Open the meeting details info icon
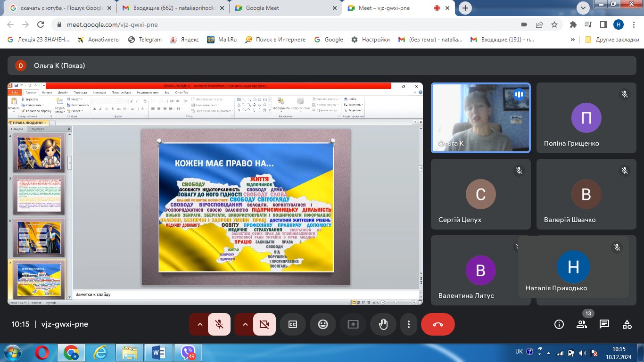The width and height of the screenshot is (644, 362). [559, 324]
